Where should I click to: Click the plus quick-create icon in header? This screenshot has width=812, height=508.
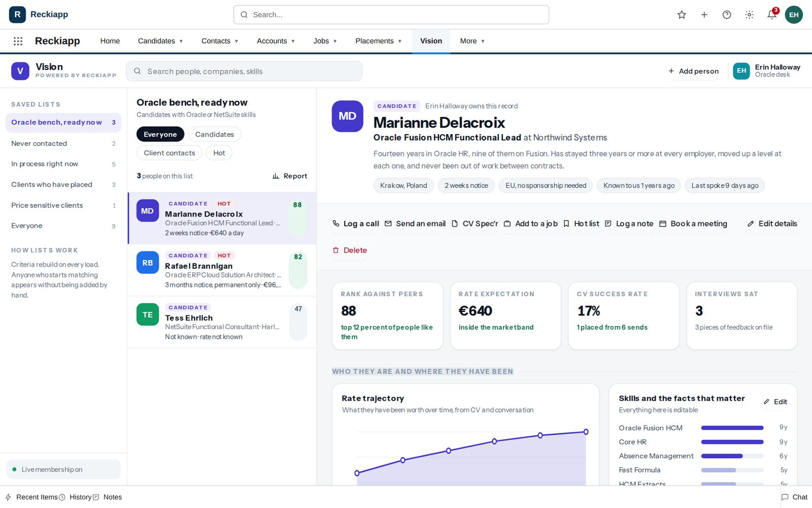tap(704, 15)
